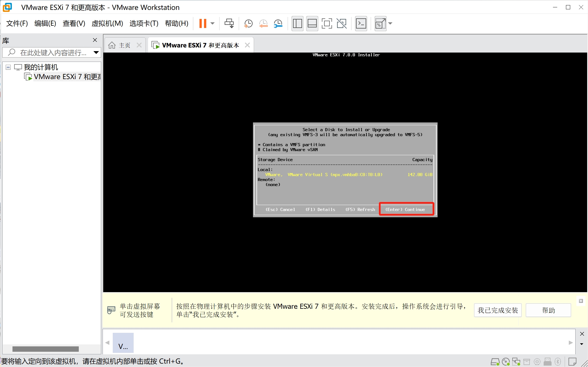
Task: Click the library panel horizontal scrollbar
Action: point(45,349)
